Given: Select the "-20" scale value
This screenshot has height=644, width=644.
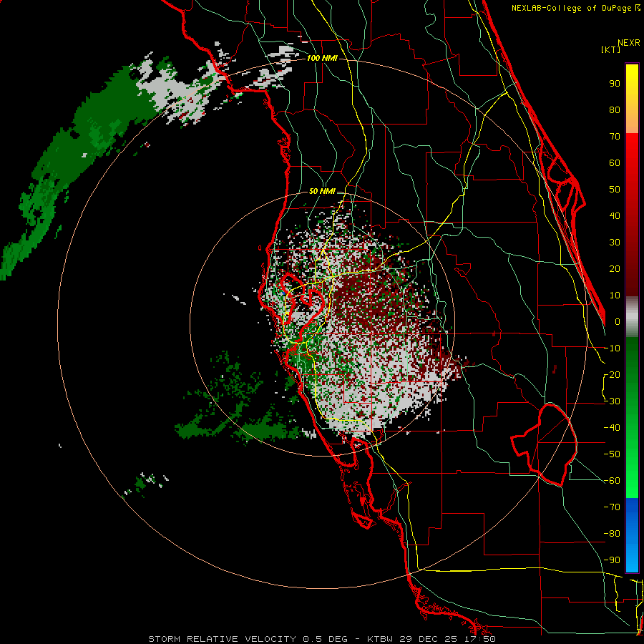Looking at the screenshot, I should point(612,375).
